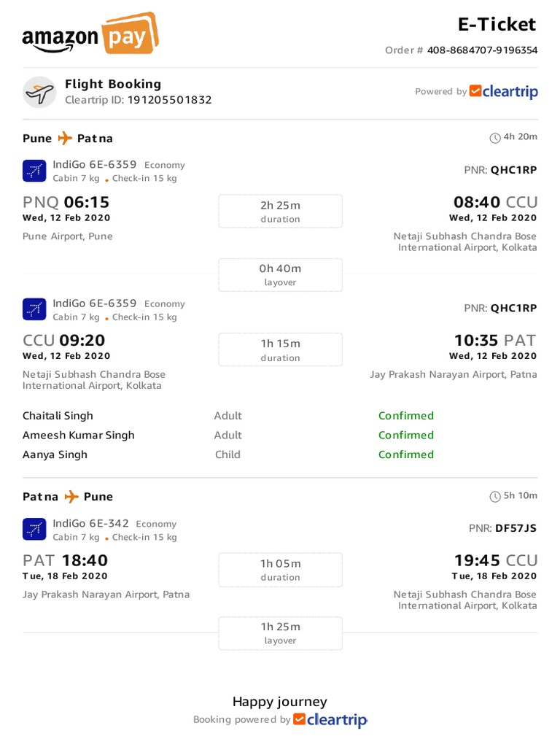
Task: Click the IndiGo logo for flight 6E-342
Action: pyautogui.click(x=34, y=530)
